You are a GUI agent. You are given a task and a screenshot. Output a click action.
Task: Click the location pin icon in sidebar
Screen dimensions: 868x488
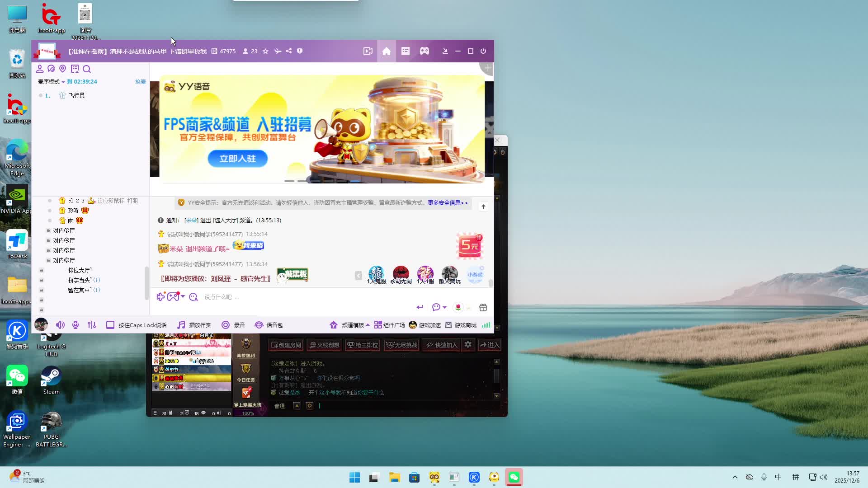pyautogui.click(x=63, y=69)
